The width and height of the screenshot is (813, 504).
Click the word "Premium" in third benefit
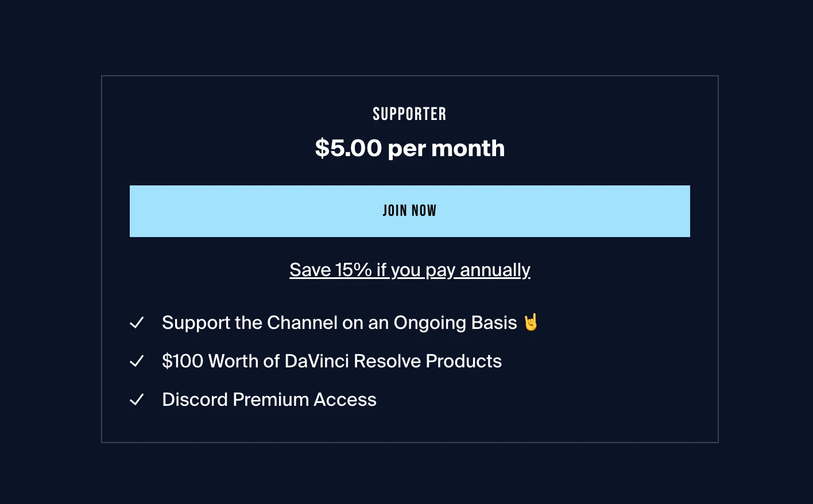[271, 400]
